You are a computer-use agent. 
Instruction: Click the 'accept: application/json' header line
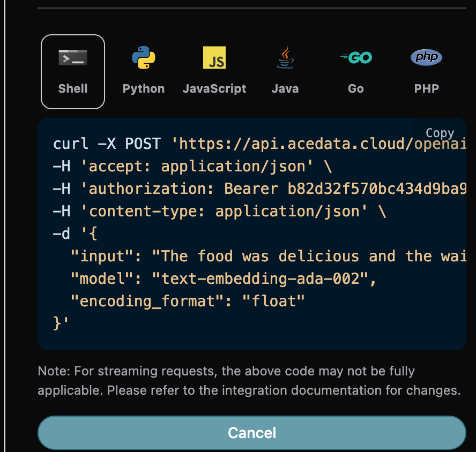click(192, 166)
